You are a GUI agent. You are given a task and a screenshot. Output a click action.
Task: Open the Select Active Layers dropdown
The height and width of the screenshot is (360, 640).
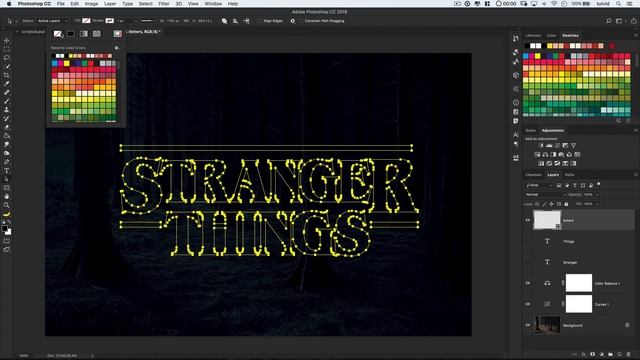click(52, 21)
